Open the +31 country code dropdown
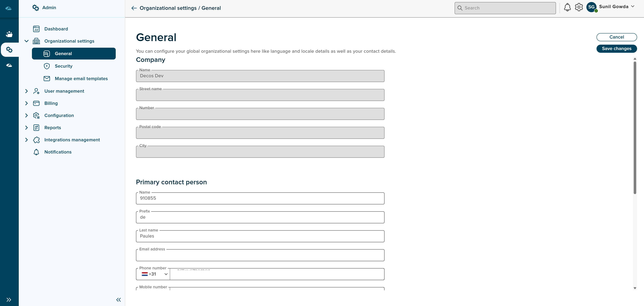This screenshot has height=306, width=644. (x=154, y=274)
